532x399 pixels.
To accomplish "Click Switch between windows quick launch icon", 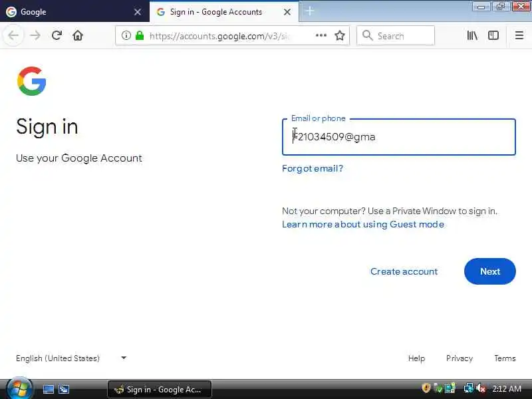I will pyautogui.click(x=64, y=389).
